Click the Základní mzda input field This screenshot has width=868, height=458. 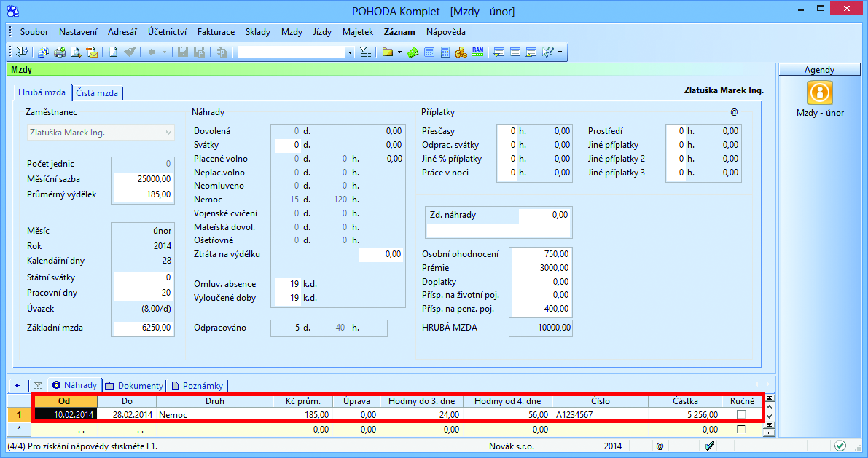143,328
